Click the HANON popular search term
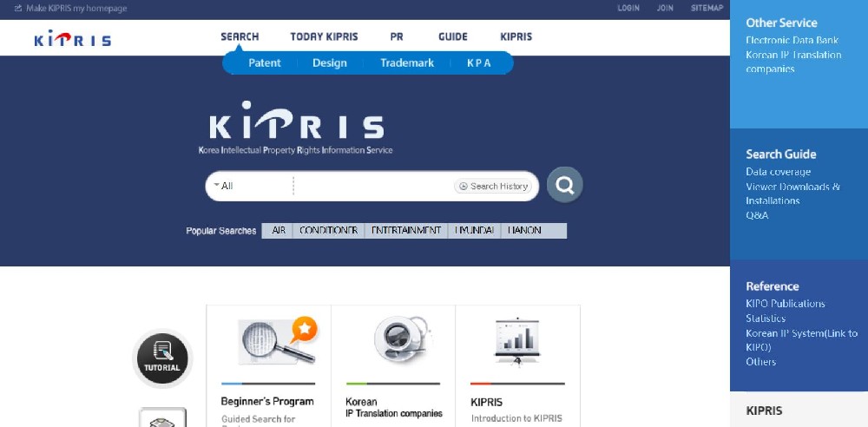 (x=524, y=230)
